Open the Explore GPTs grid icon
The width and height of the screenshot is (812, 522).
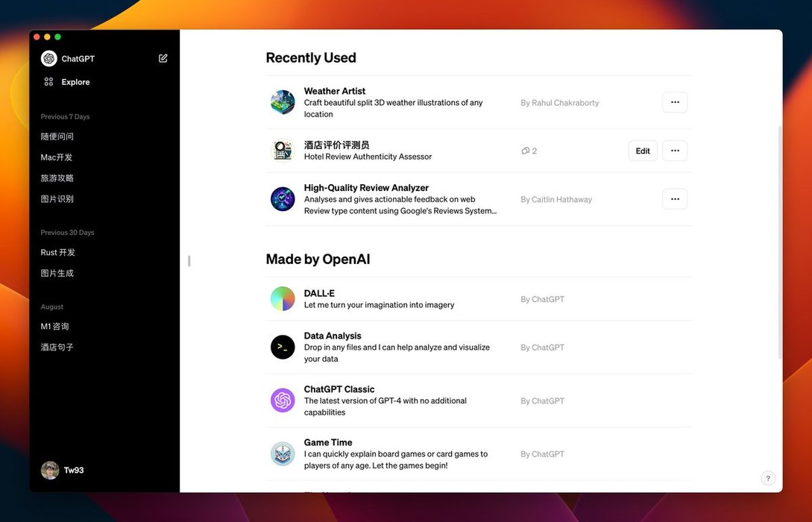point(49,82)
